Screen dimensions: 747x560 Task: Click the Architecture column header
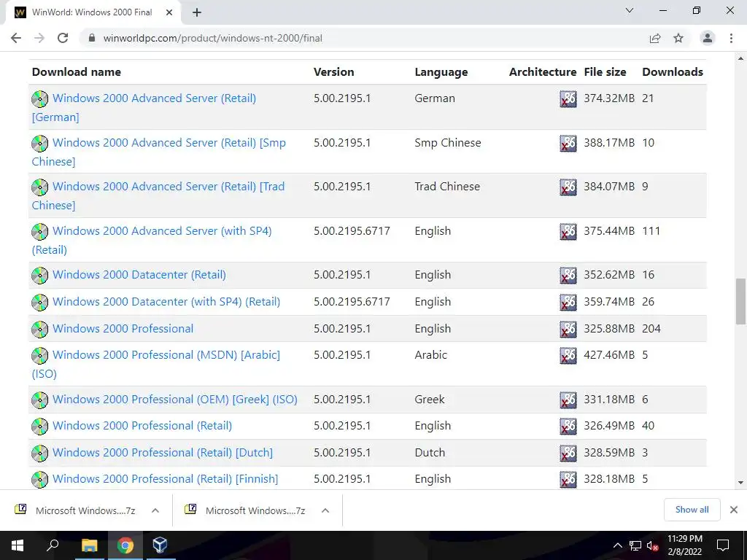click(543, 72)
